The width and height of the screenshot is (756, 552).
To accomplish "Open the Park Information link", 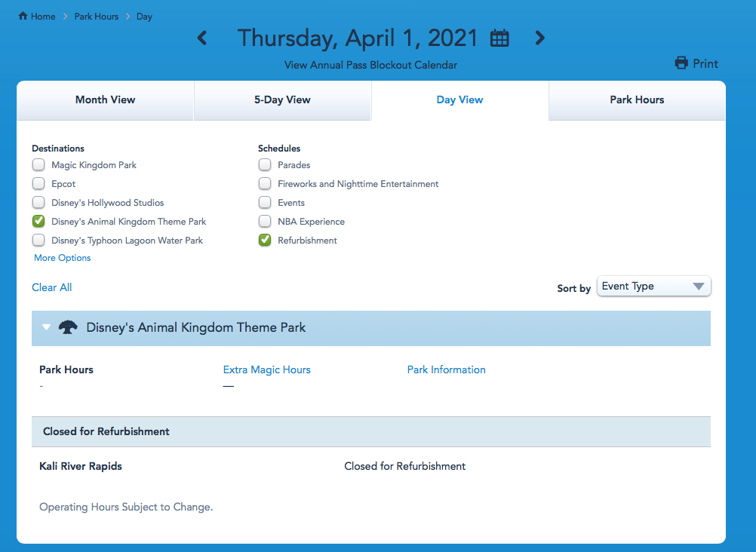I will pos(446,370).
